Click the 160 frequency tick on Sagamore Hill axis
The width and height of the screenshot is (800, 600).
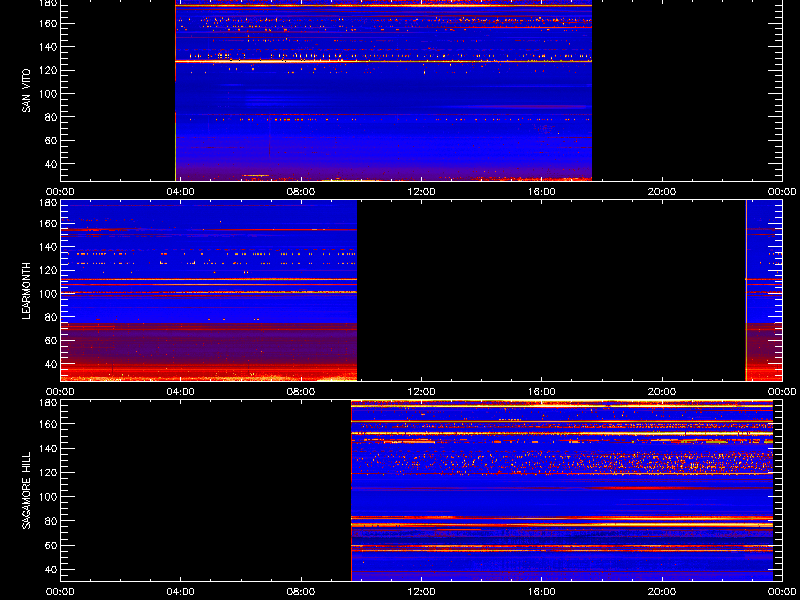point(48,424)
